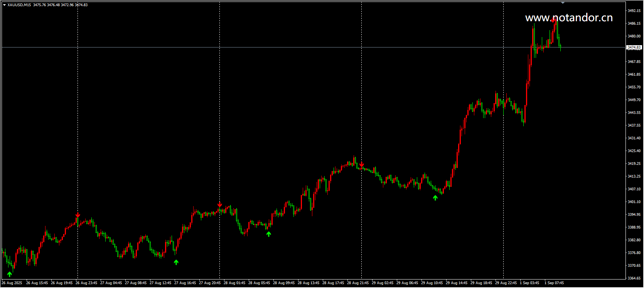This screenshot has width=644, height=288.
Task: Select the red sell arrow at 28 Aug 21:45
Action: pos(362,165)
